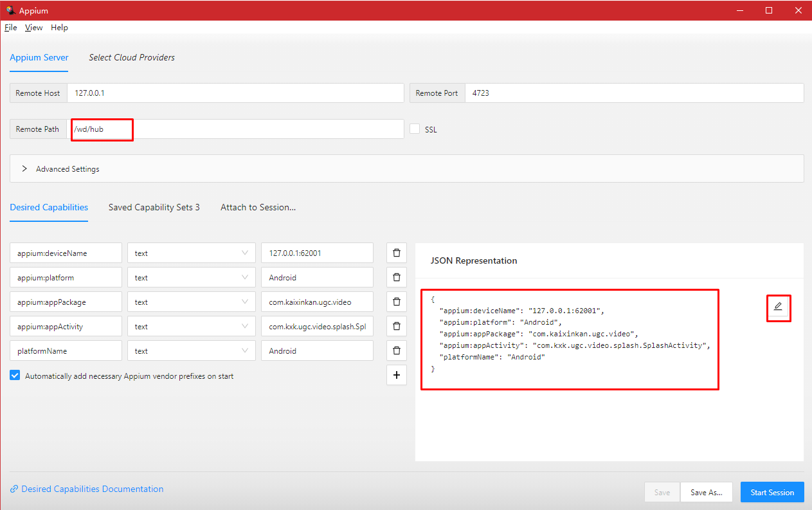Focus the Remote Port input field
The image size is (812, 510).
click(634, 93)
